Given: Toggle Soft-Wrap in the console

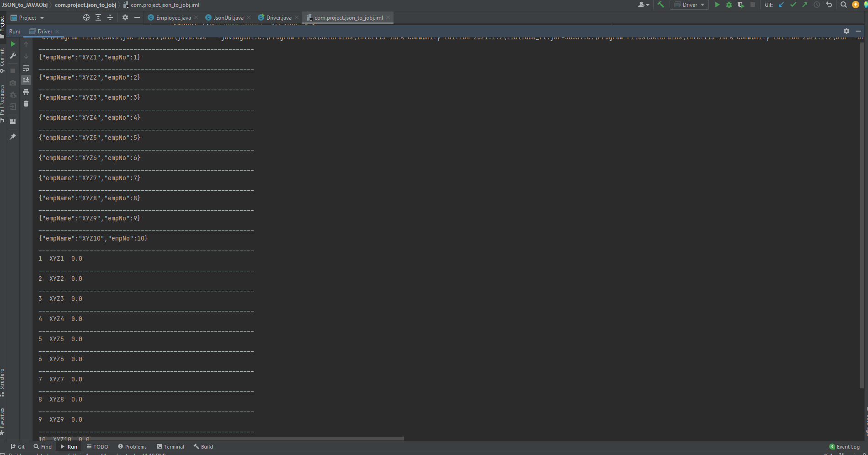Looking at the screenshot, I should click(26, 68).
